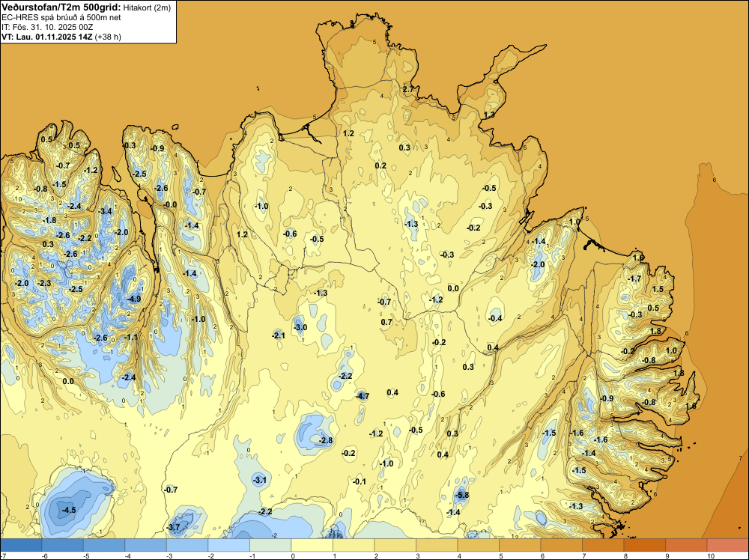749x560 pixels.
Task: Click the 'Hitakort (2m)' subtitle text
Action: point(147,7)
